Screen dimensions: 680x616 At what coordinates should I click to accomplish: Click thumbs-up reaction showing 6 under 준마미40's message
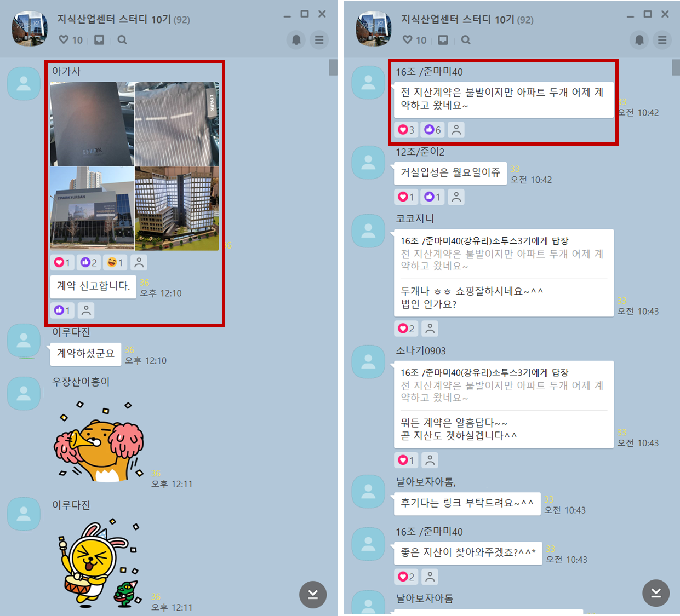[433, 130]
